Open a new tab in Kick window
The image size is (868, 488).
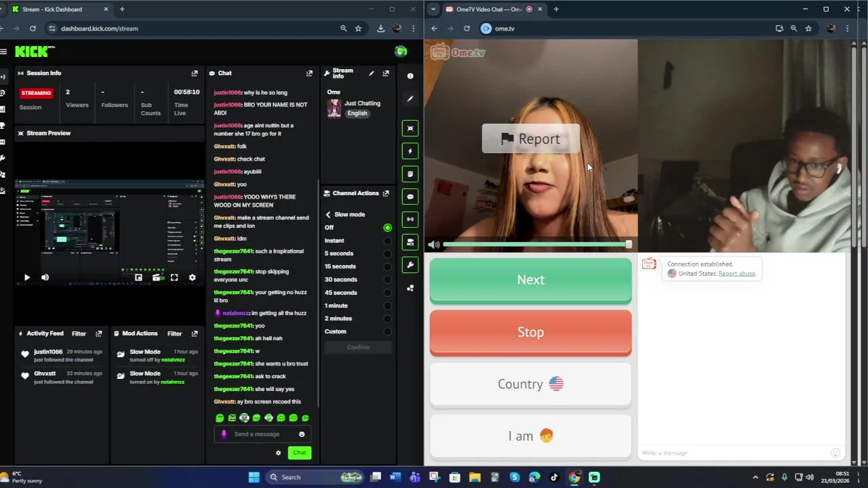point(122,9)
